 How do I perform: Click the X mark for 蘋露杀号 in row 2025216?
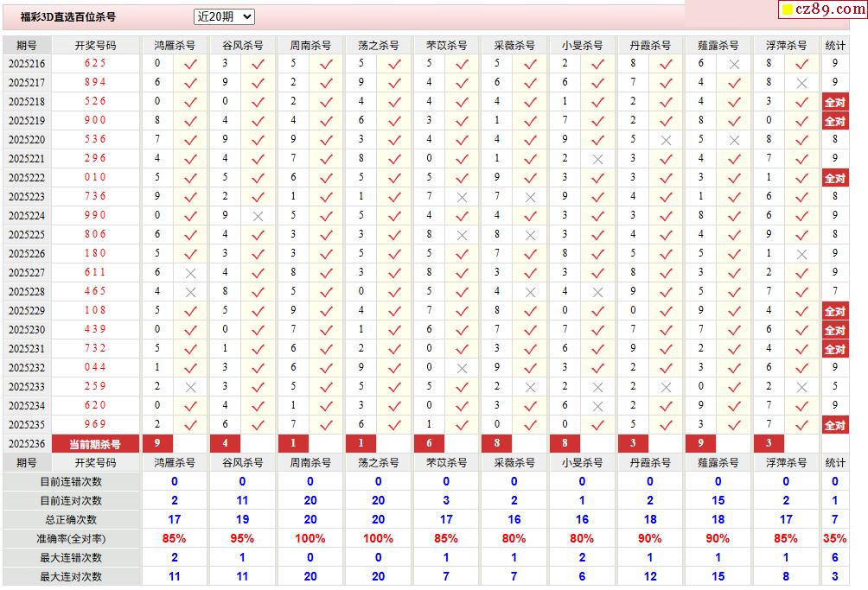[x=734, y=65]
